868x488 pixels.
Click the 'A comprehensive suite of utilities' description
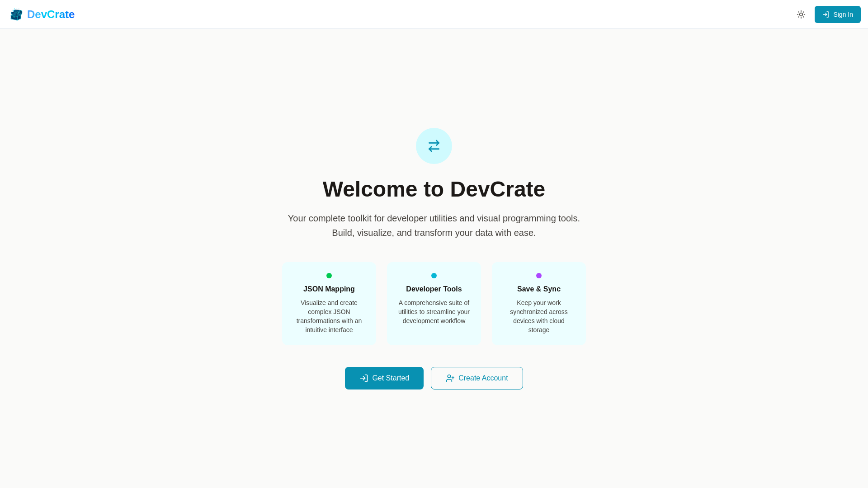coord(434,312)
